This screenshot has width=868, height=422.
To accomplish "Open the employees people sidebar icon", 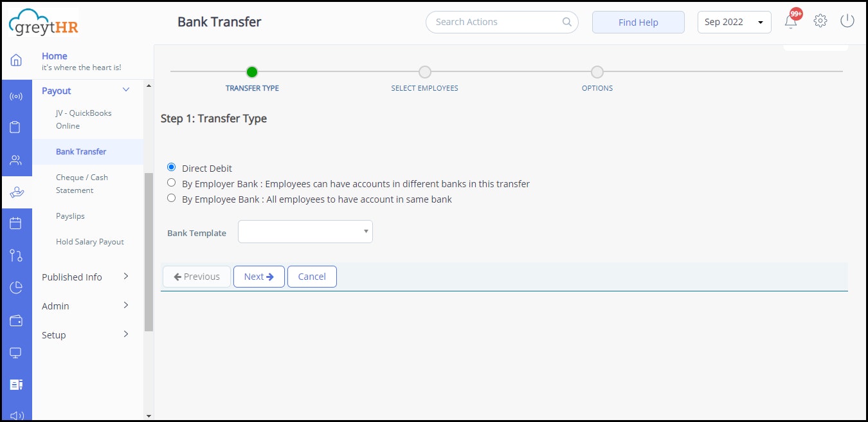I will (16, 160).
